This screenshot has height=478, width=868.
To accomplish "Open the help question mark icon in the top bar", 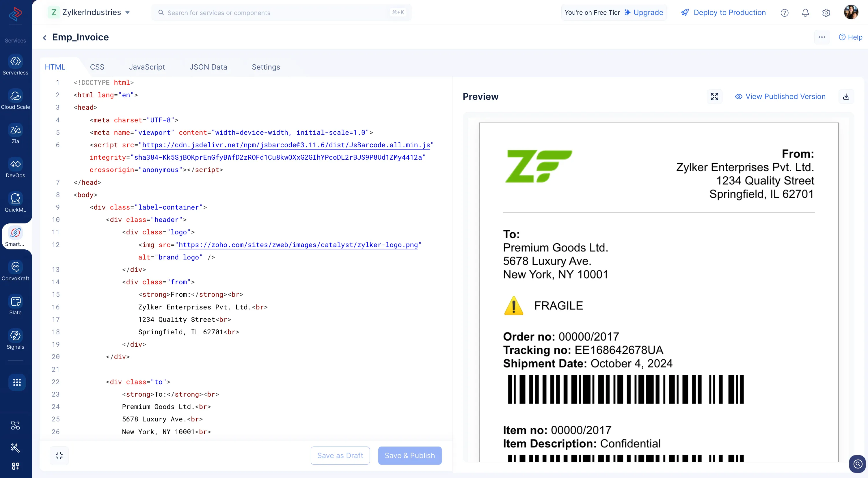I will coord(785,12).
